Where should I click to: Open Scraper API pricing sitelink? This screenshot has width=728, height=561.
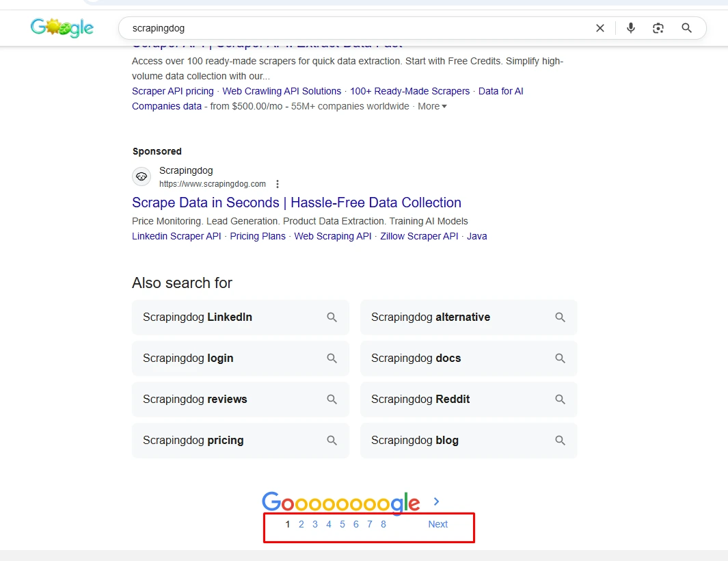173,91
